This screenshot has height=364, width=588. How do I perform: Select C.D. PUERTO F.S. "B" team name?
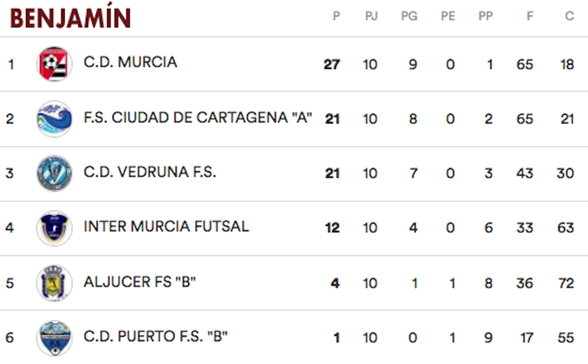click(156, 336)
